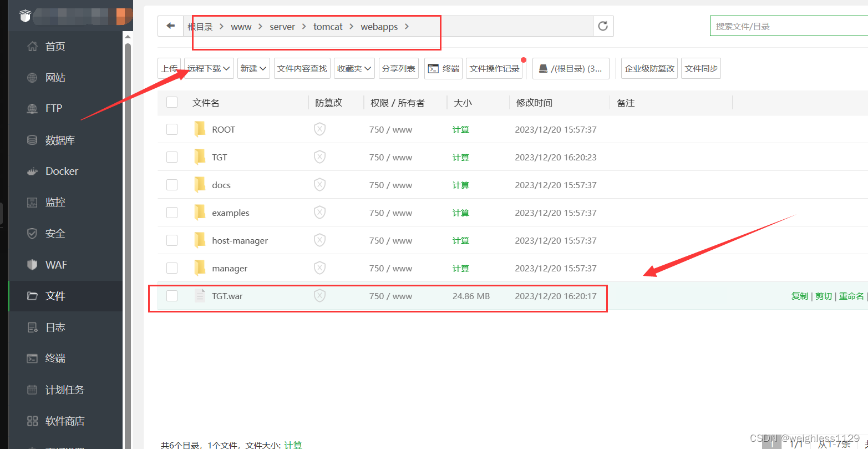The image size is (868, 449).
Task: Expand the 收藏夹 favorites dropdown
Action: click(354, 68)
